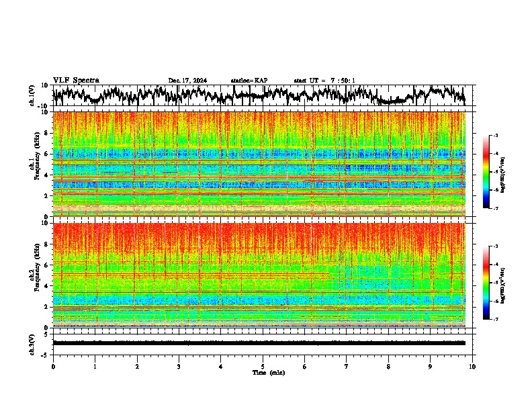Click the "station=KAP" header text
The image size is (532, 411).
tap(249, 81)
